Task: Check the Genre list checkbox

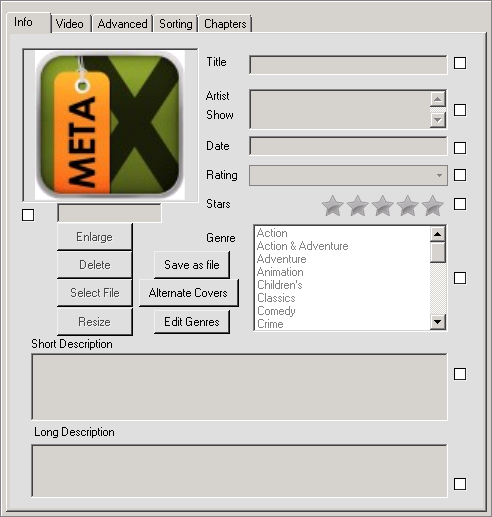Action: click(x=460, y=278)
